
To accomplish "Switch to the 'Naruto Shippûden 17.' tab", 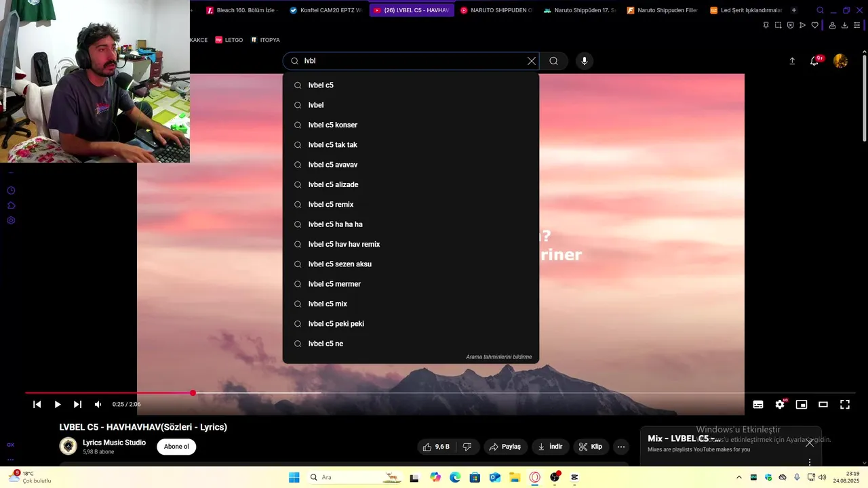I will pyautogui.click(x=580, y=10).
